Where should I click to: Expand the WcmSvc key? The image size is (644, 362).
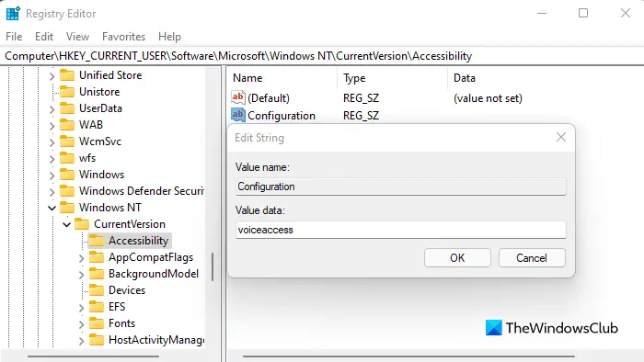52,142
